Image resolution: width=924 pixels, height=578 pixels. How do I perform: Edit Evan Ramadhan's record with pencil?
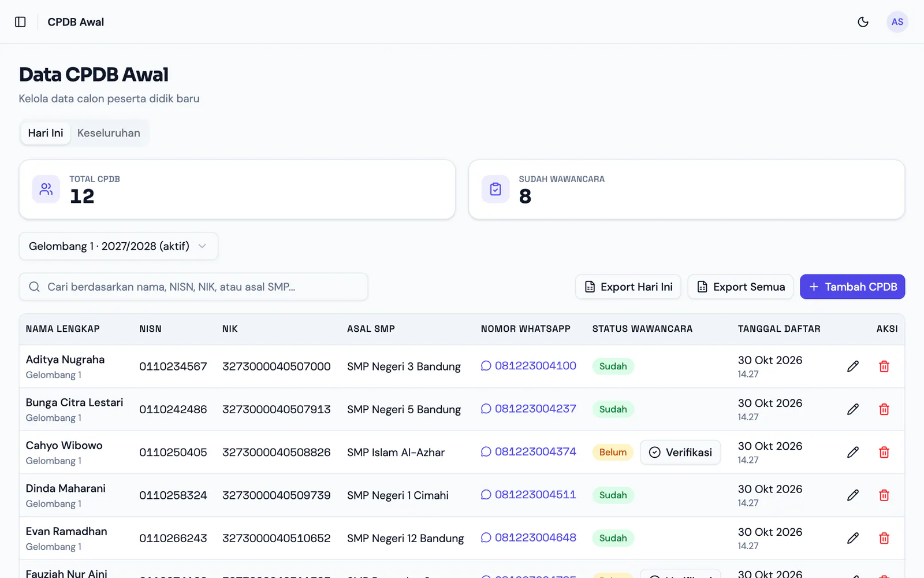(853, 538)
